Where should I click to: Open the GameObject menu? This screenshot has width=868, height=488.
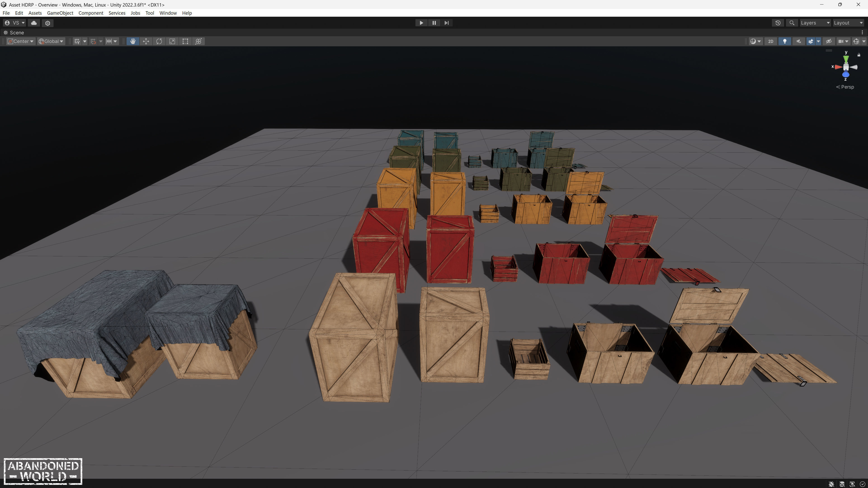click(x=60, y=13)
